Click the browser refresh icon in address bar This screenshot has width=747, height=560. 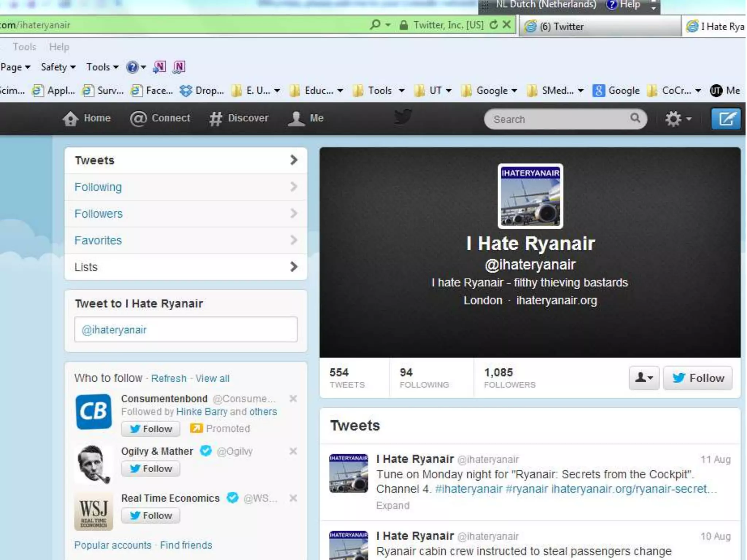494,25
